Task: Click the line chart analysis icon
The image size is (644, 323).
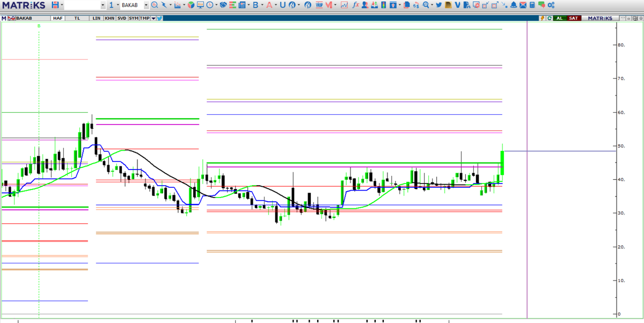Action: [344, 5]
